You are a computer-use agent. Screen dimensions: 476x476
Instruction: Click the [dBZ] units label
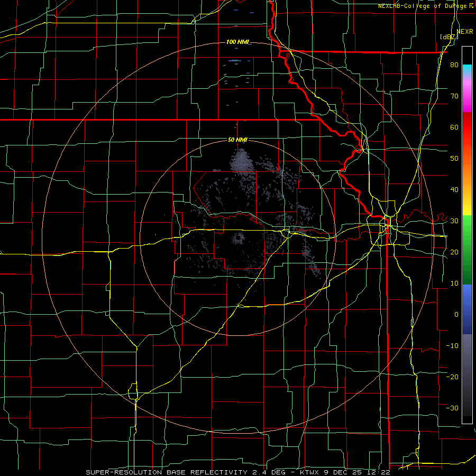click(449, 36)
